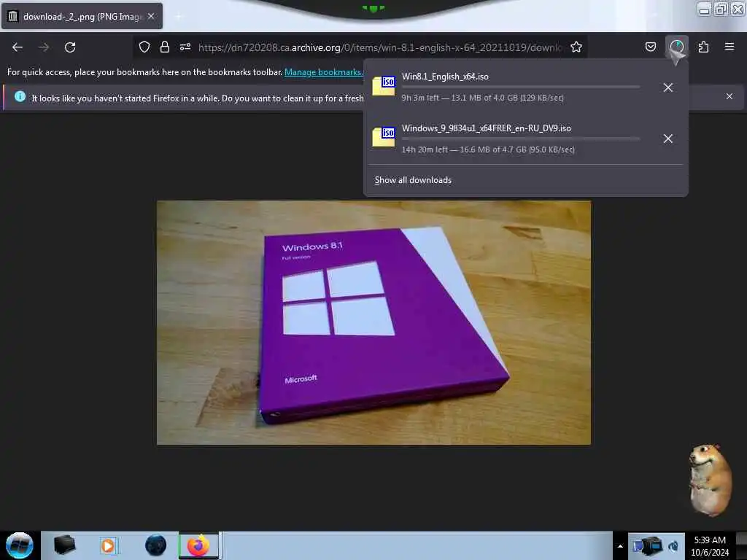747x560 pixels.
Task: Click the site security padlock icon
Action: click(165, 47)
